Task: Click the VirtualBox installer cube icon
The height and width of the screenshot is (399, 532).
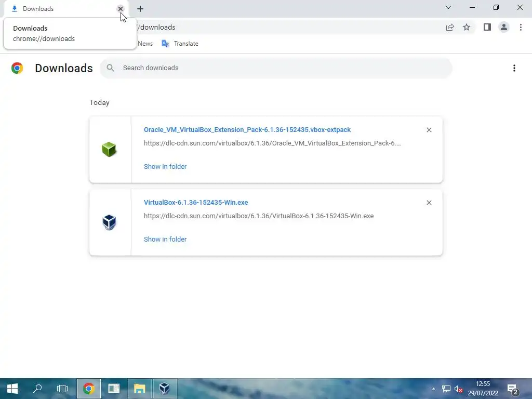Action: point(109,222)
